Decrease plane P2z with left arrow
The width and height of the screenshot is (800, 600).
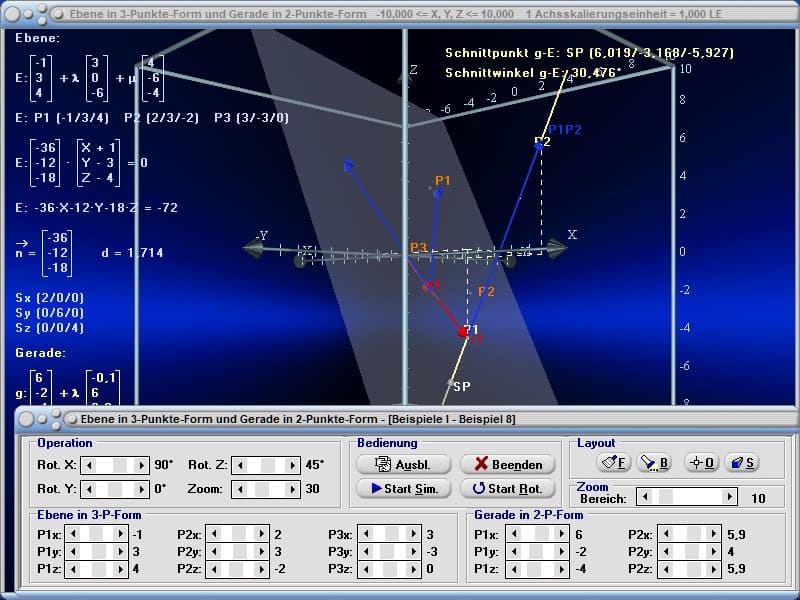click(214, 569)
